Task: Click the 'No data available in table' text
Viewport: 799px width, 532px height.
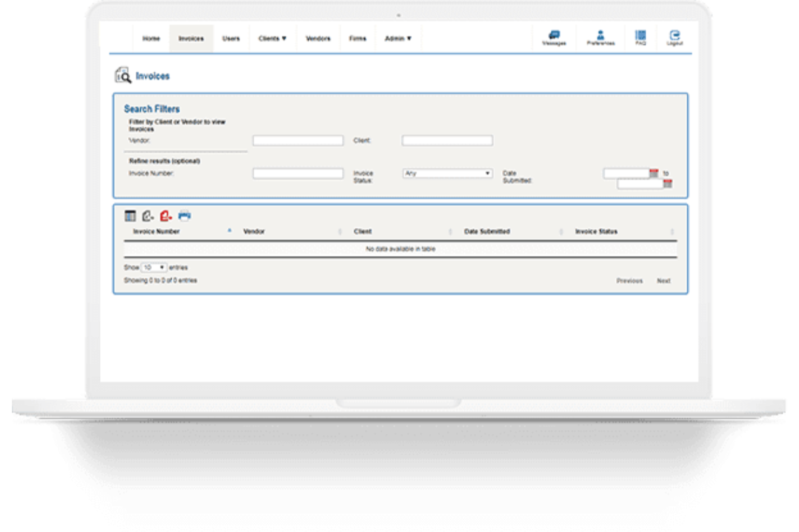Action: coord(401,249)
